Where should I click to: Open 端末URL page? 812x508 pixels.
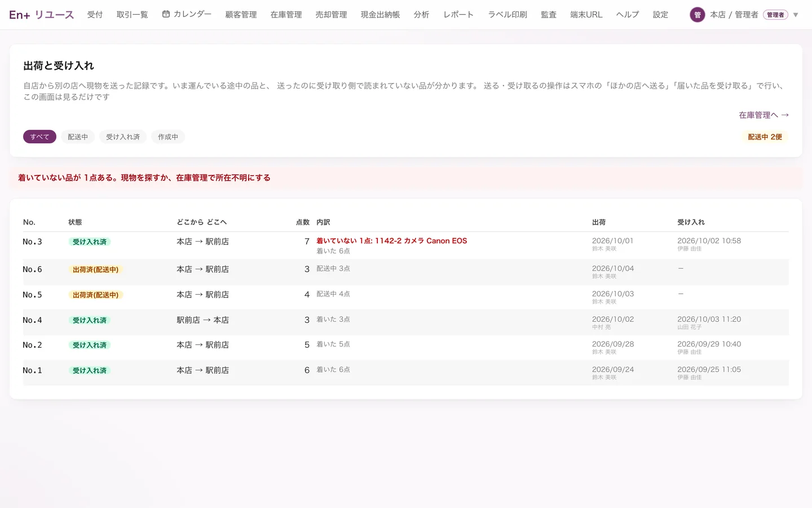(586, 15)
